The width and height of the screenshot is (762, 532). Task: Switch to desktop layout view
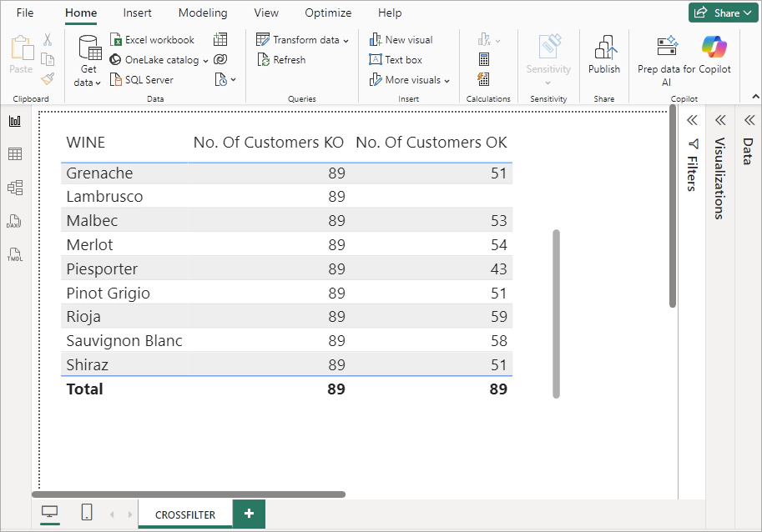(x=50, y=513)
